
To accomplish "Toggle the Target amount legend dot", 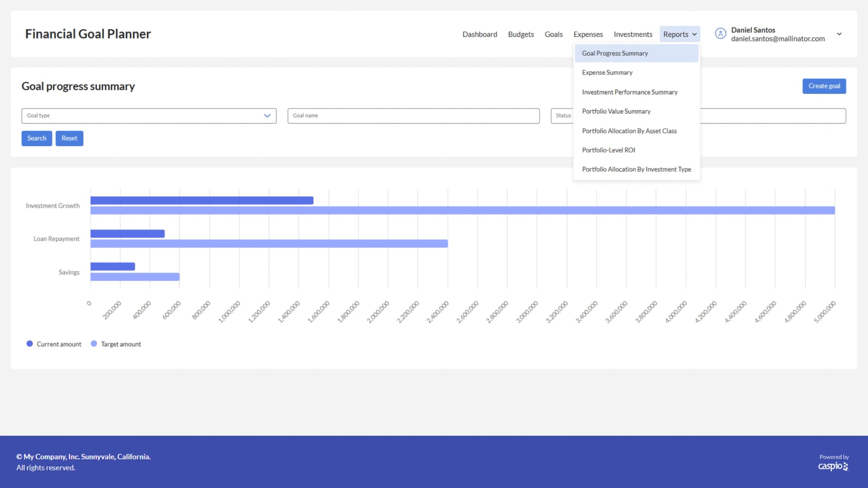I will click(94, 344).
